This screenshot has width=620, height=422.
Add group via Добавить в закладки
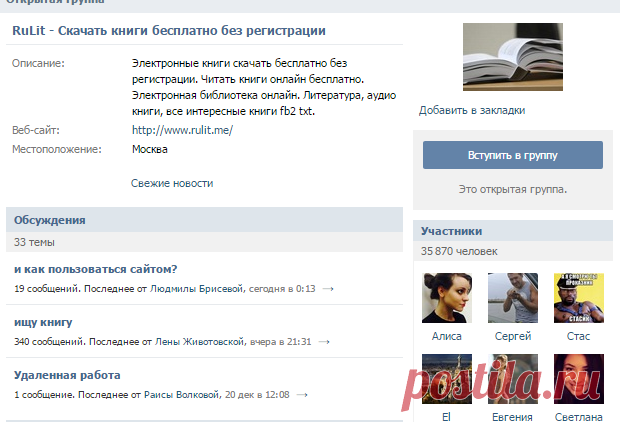[x=472, y=110]
